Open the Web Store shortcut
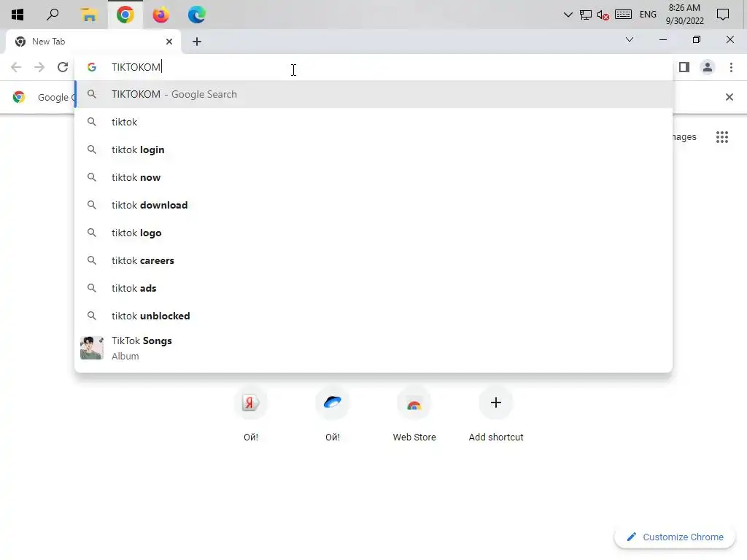747x560 pixels. coord(414,413)
